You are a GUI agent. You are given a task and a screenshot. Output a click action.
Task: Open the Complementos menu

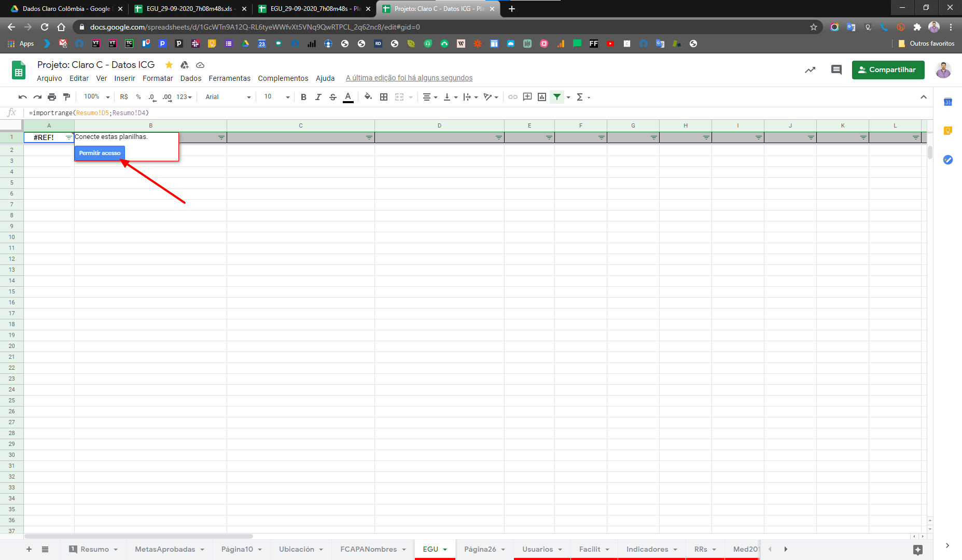tap(283, 78)
